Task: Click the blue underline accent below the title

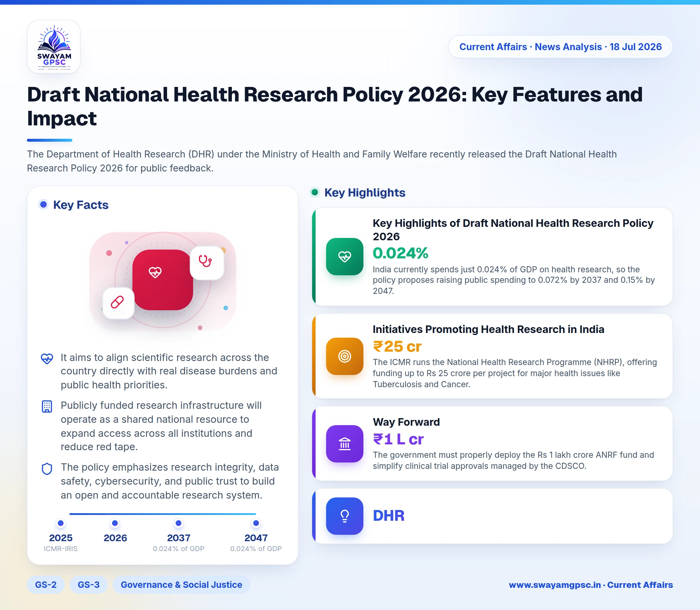Action: 50,140
